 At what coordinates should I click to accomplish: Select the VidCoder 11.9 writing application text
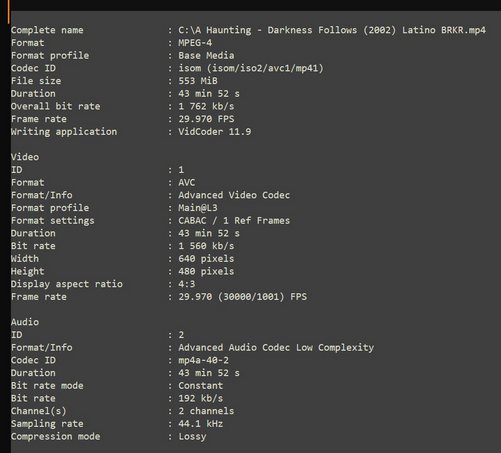tap(215, 132)
